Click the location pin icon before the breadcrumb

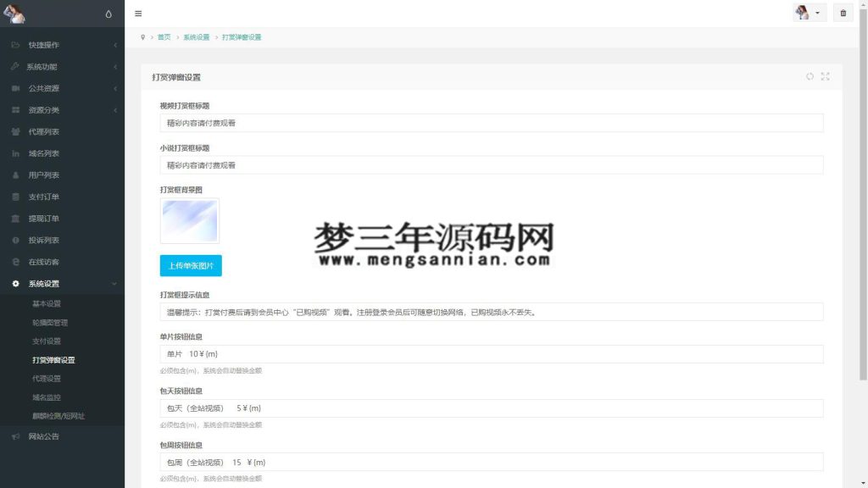(143, 36)
